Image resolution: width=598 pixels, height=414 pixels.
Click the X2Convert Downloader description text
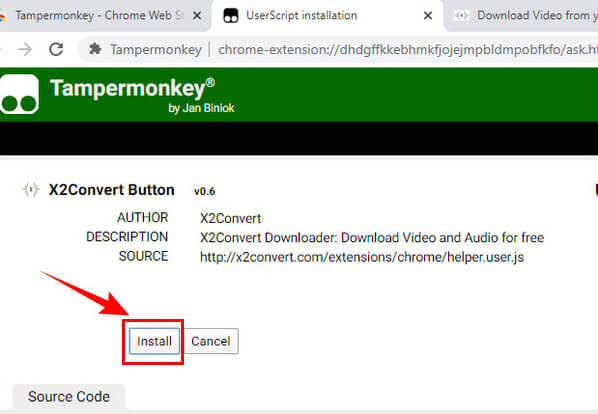(372, 237)
